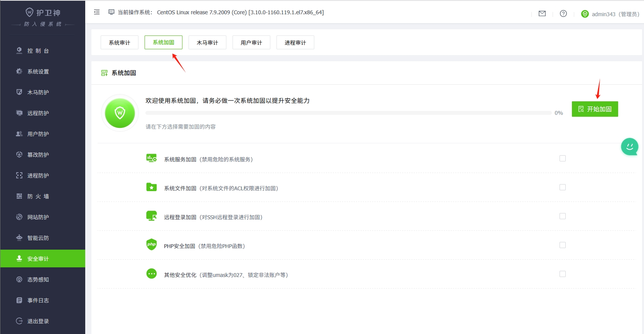This screenshot has height=334, width=644.
Task: Click the 系统文件加固 ACL description text
Action: tap(221, 188)
